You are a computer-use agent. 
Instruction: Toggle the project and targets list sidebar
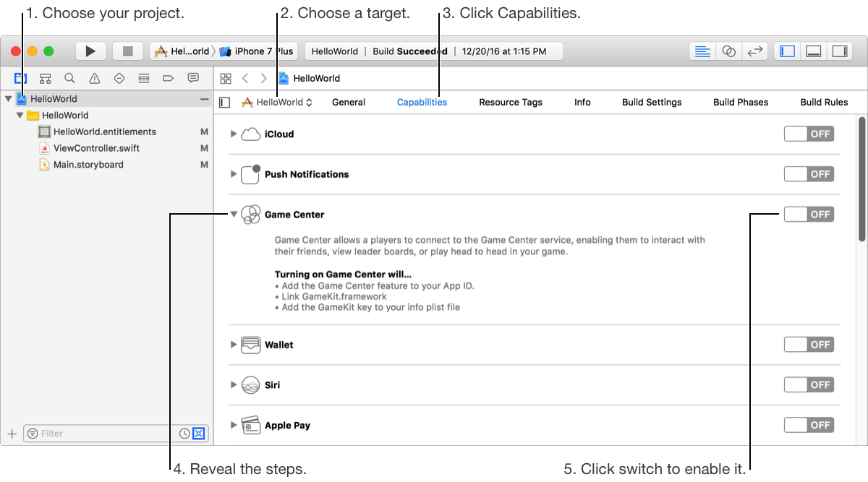pos(225,103)
